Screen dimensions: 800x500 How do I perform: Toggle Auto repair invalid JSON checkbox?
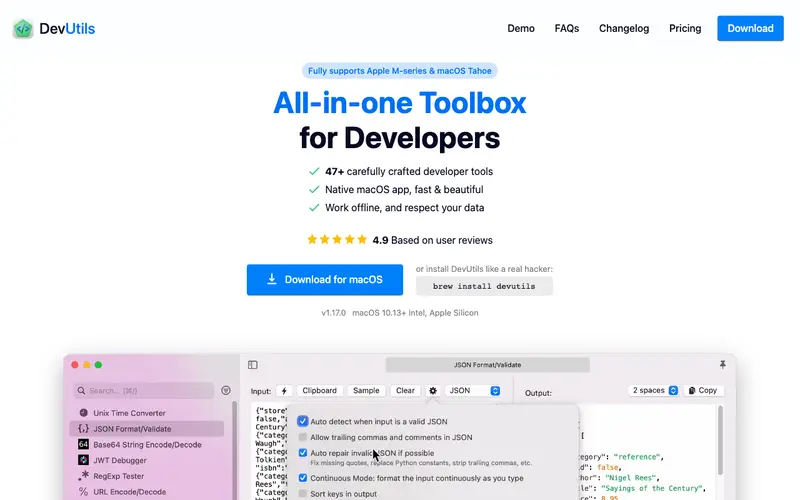pyautogui.click(x=303, y=453)
